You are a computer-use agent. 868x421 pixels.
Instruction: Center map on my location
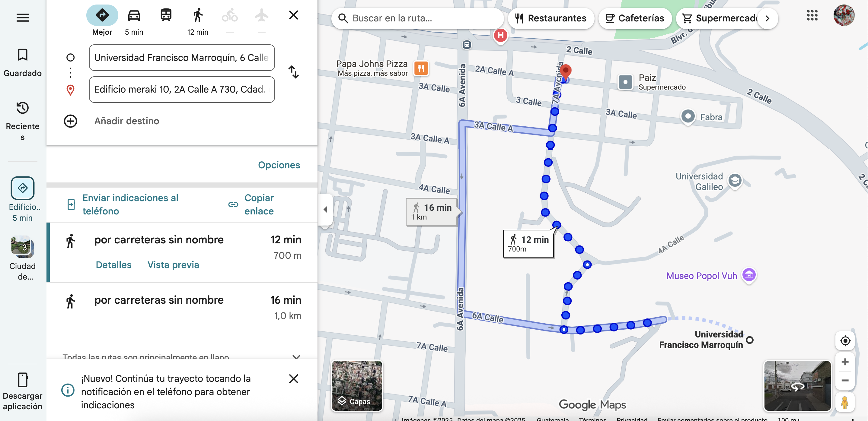[845, 341]
